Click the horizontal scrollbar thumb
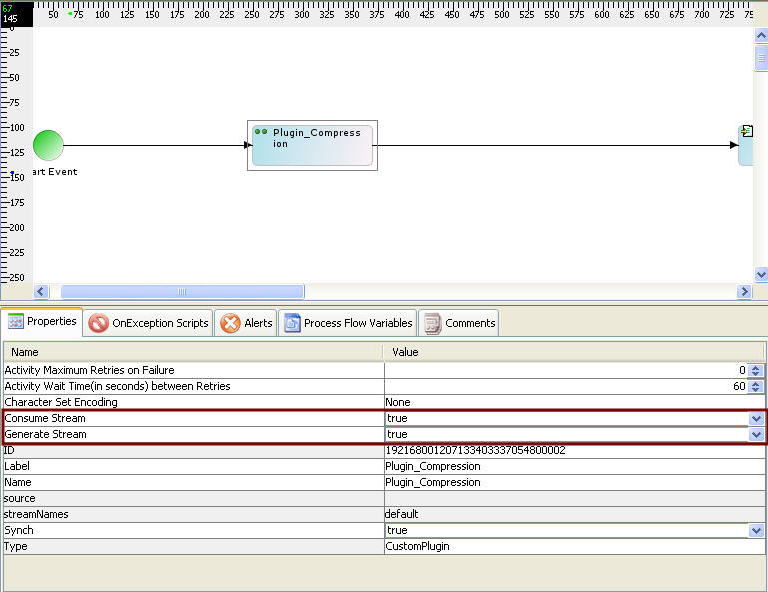The height and width of the screenshot is (592, 768). tap(182, 291)
